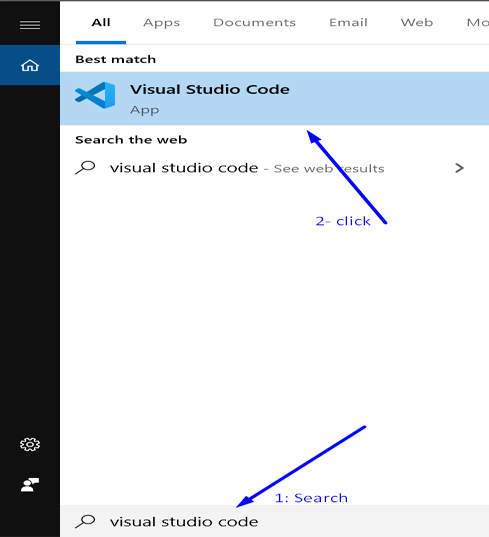Expand web results with the right chevron

pos(459,168)
